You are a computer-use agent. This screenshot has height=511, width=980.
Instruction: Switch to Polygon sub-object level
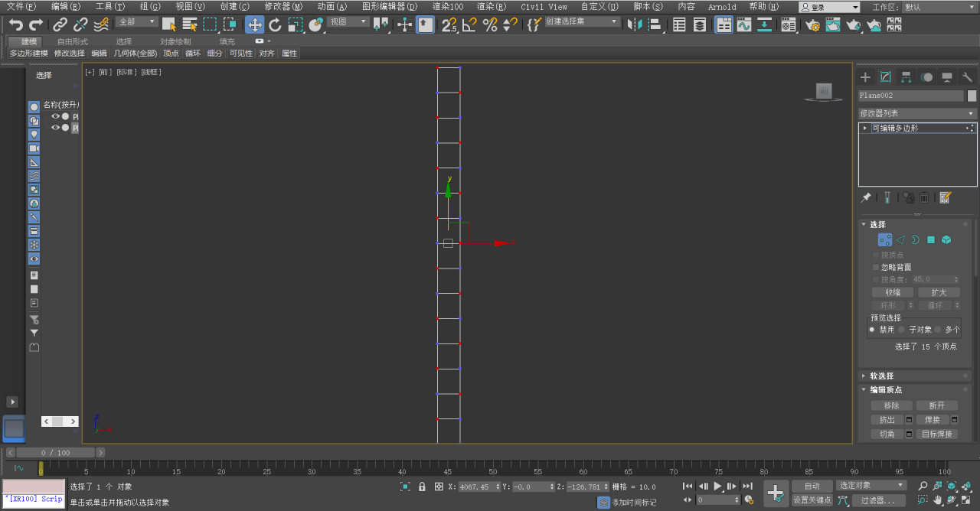931,239
